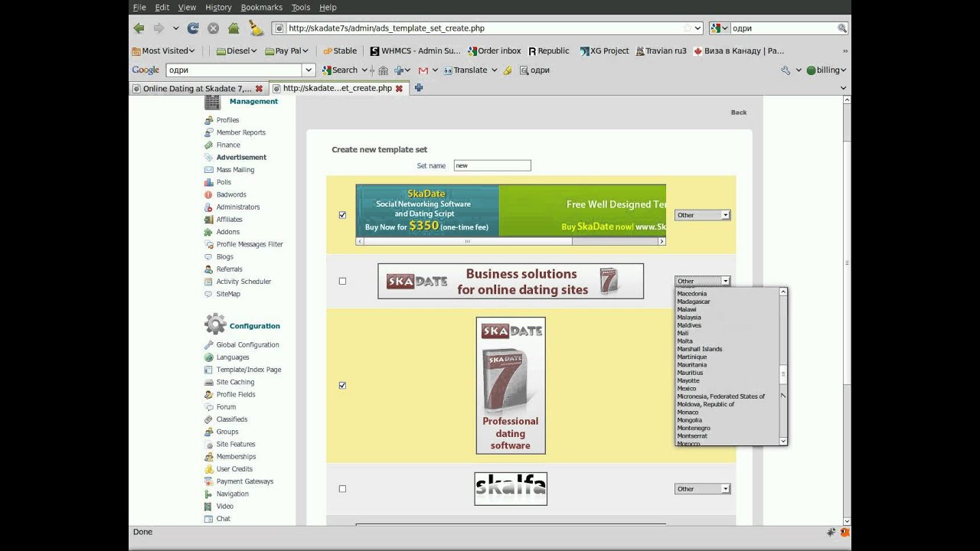Click the search magnifier in search box
980x551 pixels.
[842, 28]
